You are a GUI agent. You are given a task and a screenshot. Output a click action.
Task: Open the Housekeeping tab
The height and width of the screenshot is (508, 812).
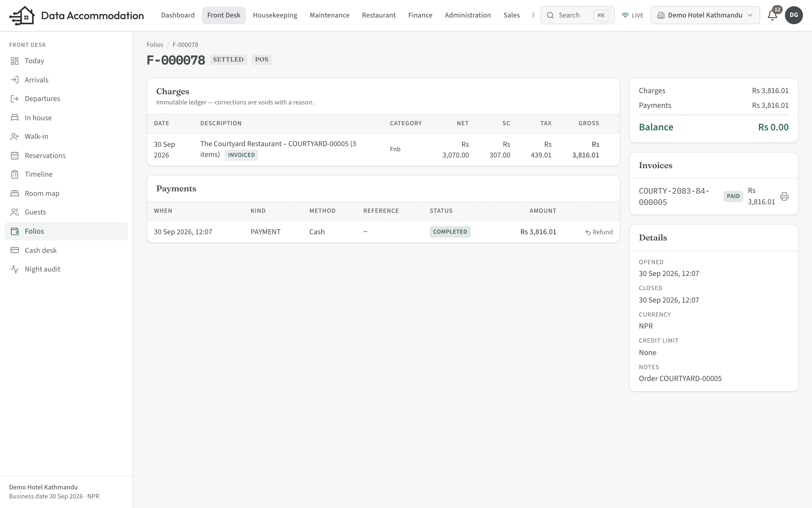pos(275,15)
